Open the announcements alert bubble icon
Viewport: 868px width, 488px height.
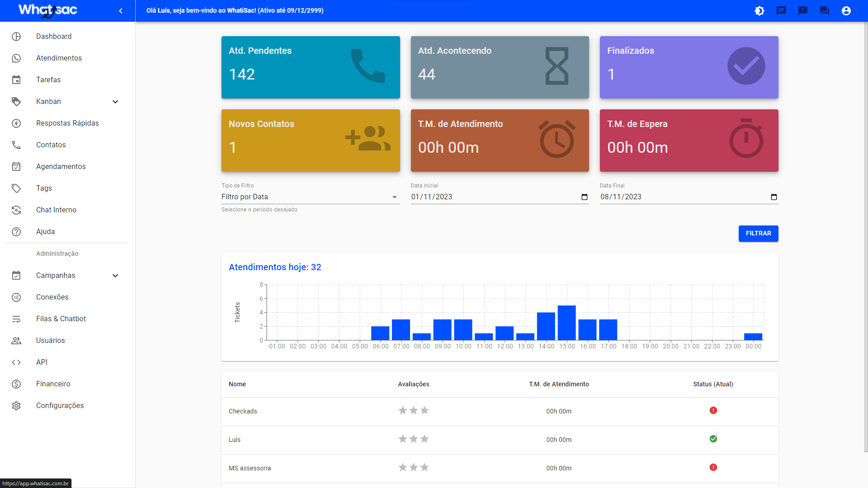(x=803, y=11)
